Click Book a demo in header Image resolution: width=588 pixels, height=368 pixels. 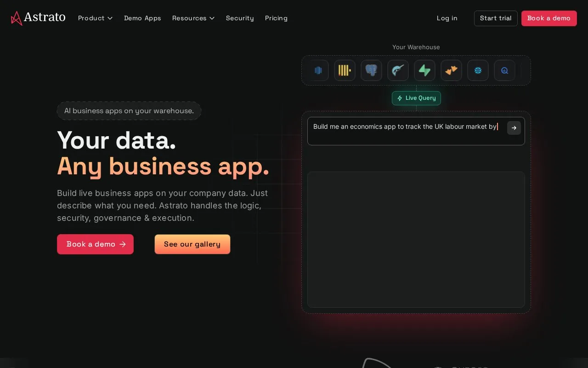[x=549, y=18]
